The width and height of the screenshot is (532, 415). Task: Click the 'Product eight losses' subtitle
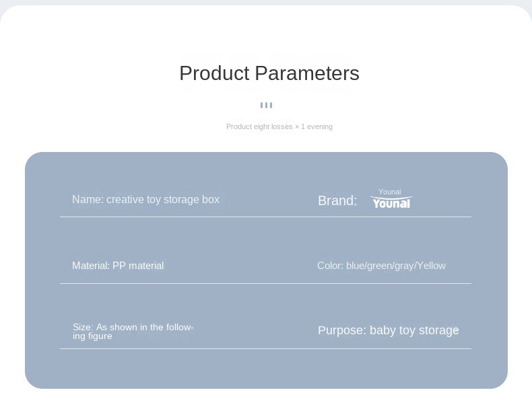click(x=279, y=126)
